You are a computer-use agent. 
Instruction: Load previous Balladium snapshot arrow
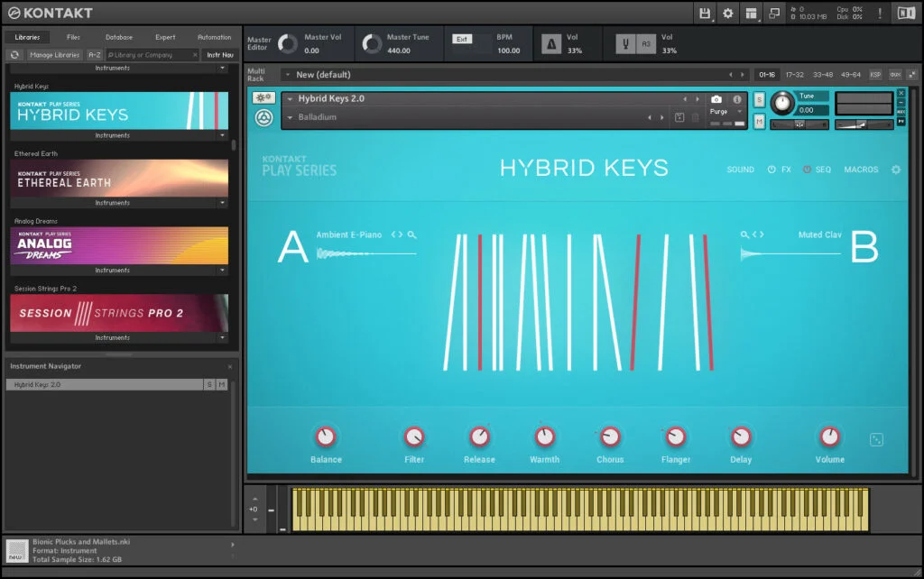pos(650,117)
